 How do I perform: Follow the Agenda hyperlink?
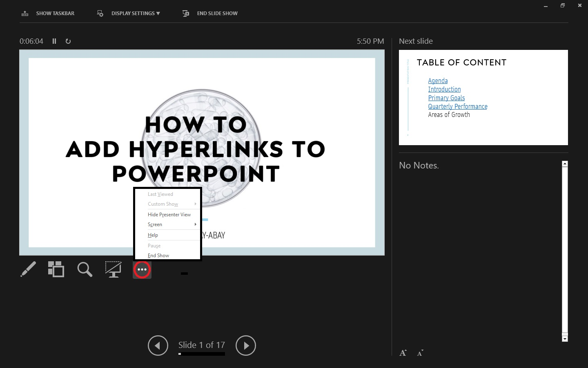click(x=438, y=81)
